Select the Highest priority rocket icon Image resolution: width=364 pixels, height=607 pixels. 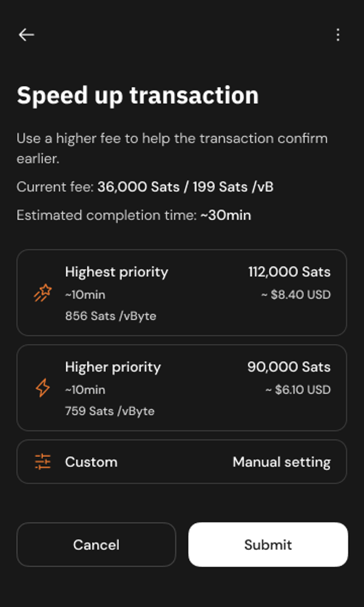pos(41,292)
